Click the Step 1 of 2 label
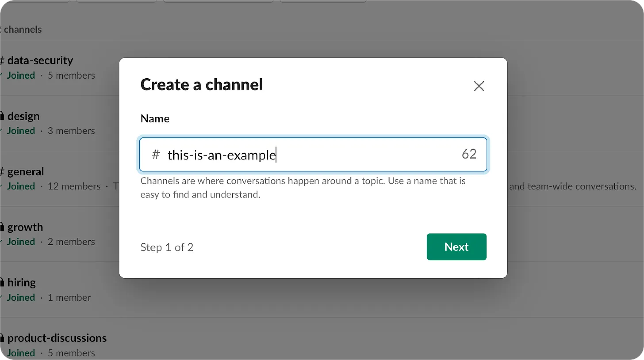This screenshot has width=644, height=360. [x=167, y=247]
